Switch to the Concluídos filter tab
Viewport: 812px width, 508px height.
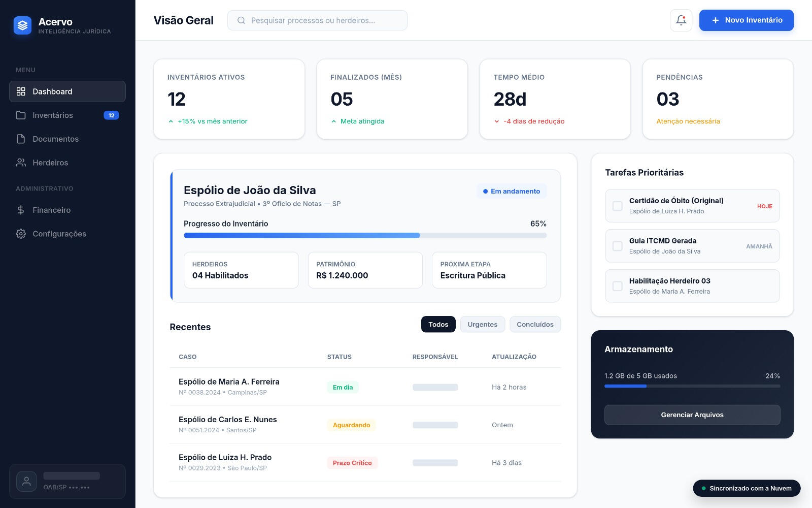point(535,325)
